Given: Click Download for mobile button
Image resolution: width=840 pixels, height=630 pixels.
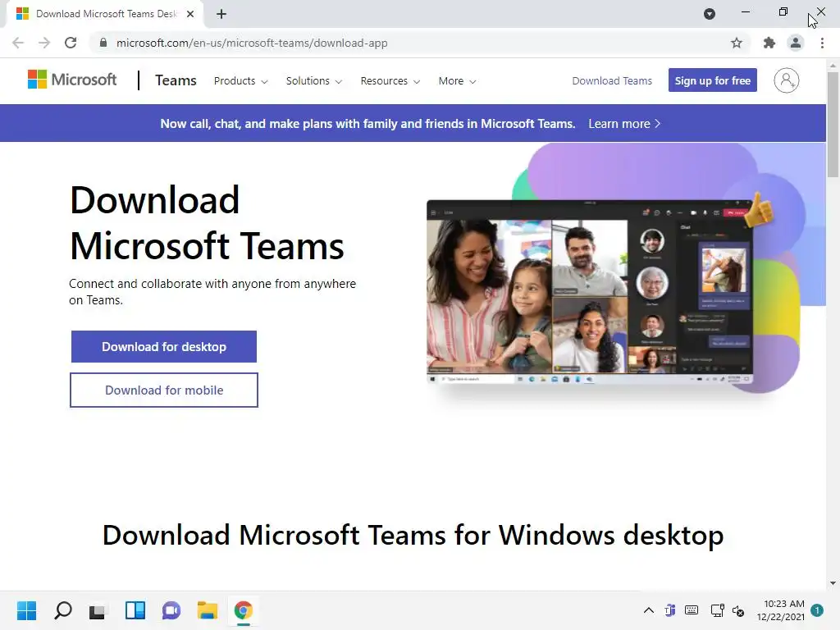Looking at the screenshot, I should click(x=164, y=390).
